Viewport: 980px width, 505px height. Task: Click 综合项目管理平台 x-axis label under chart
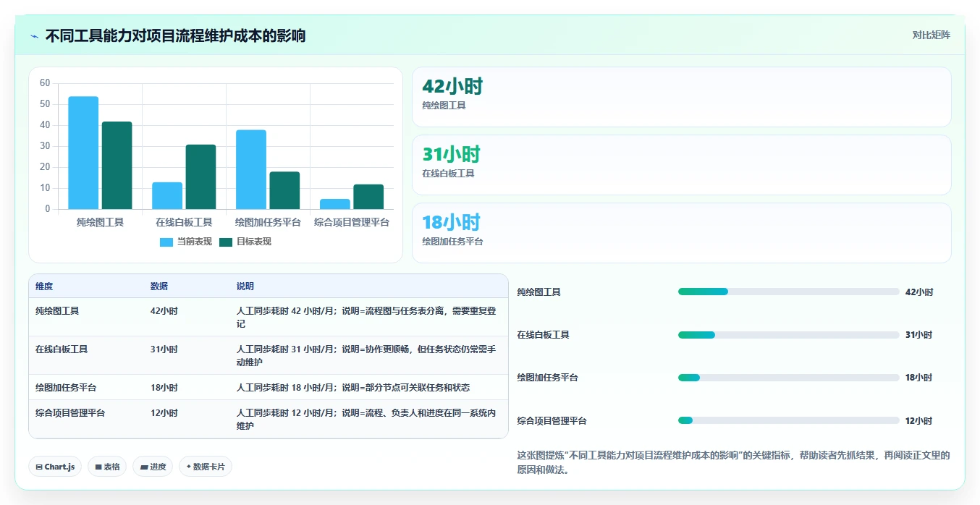point(352,223)
